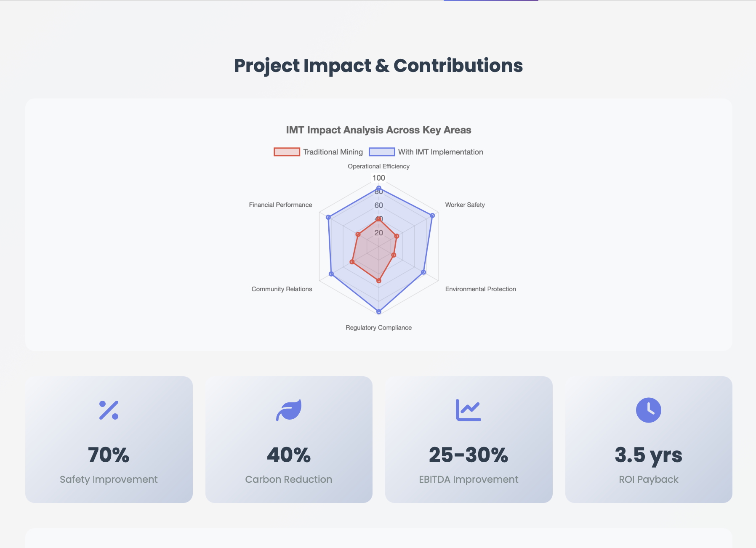
Task: Click the 40% Carbon Reduction value
Action: click(289, 455)
